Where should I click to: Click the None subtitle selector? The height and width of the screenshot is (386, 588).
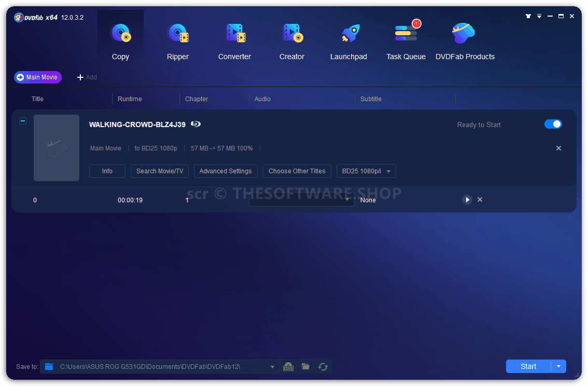[x=368, y=200]
